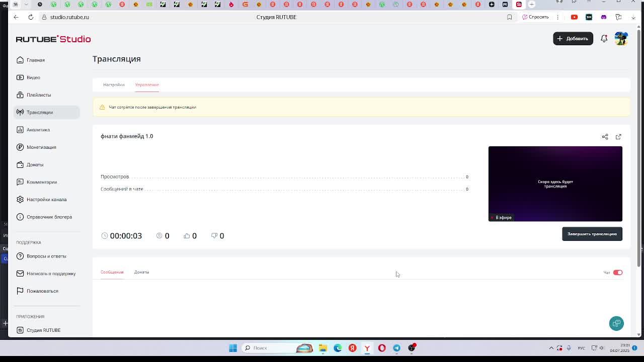The image size is (644, 362).
Task: Click the Донаты sidebar gift icon
Action: pyautogui.click(x=20, y=164)
